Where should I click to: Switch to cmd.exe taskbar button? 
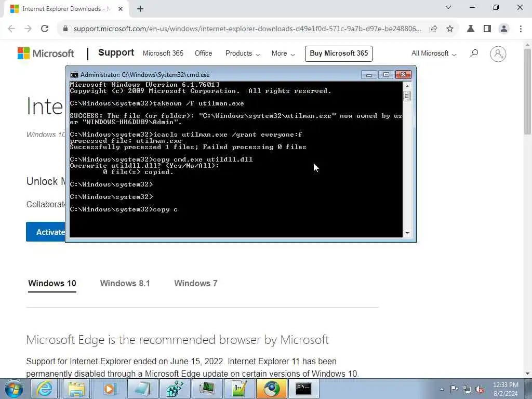click(303, 389)
